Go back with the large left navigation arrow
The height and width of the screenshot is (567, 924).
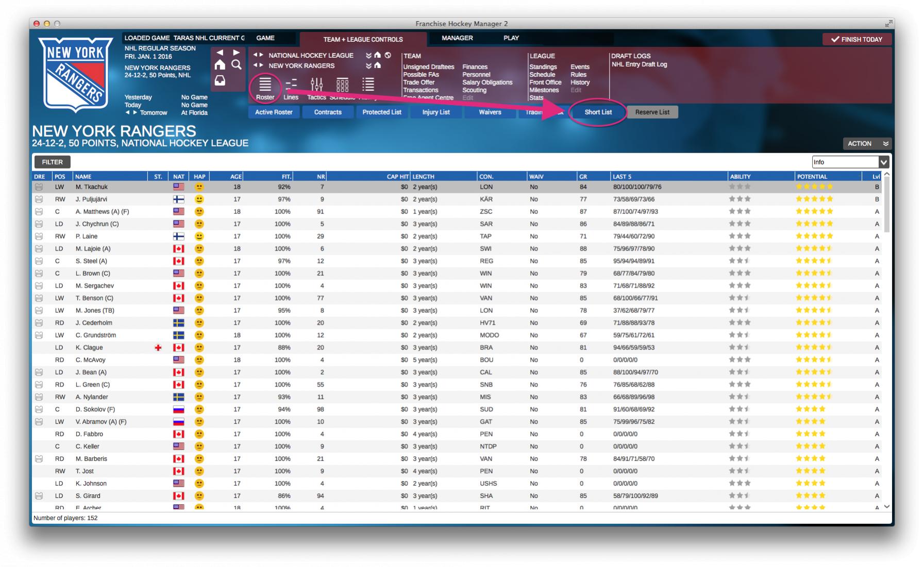pos(220,53)
